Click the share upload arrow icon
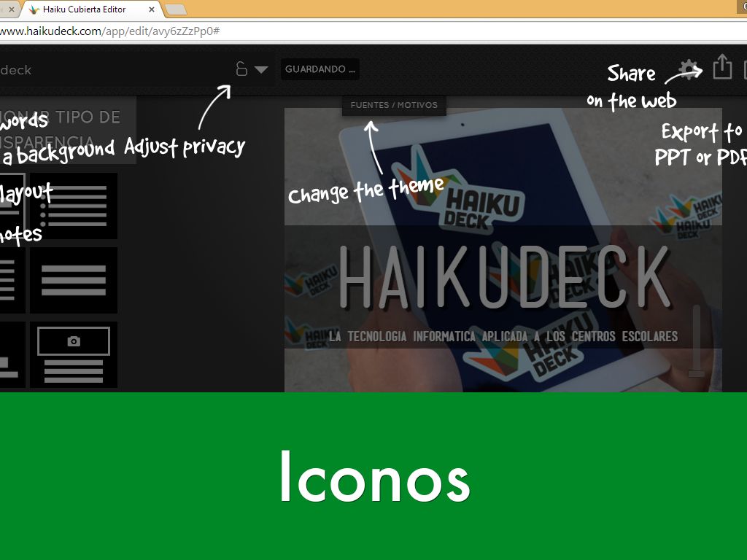747x560 pixels. (x=721, y=68)
